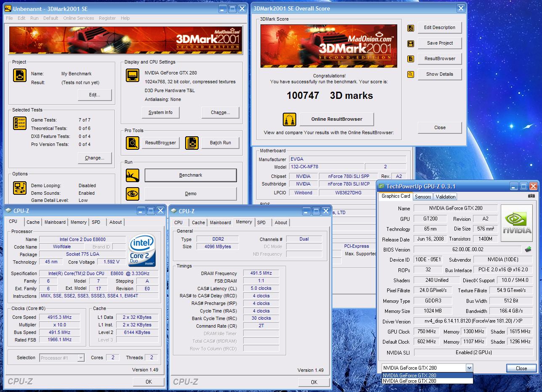Image resolution: width=542 pixels, height=392 pixels.
Task: Click the Memory CPU-Z window title bar icon
Action: (x=174, y=211)
